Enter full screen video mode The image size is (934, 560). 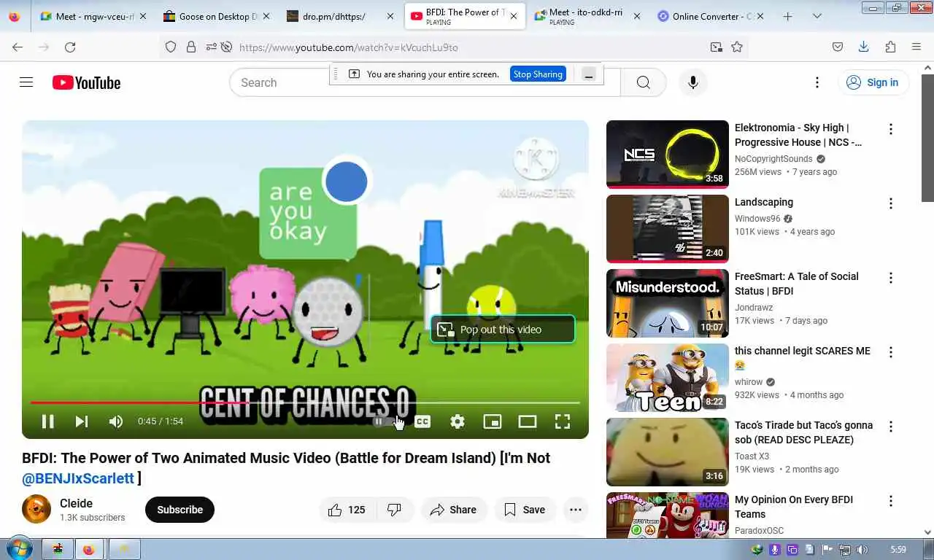[x=563, y=421]
